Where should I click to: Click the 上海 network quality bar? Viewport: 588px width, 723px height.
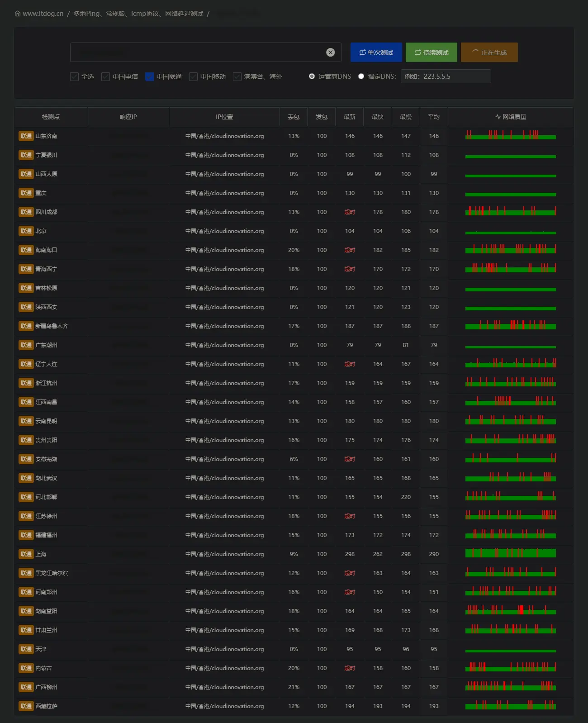[x=510, y=553]
